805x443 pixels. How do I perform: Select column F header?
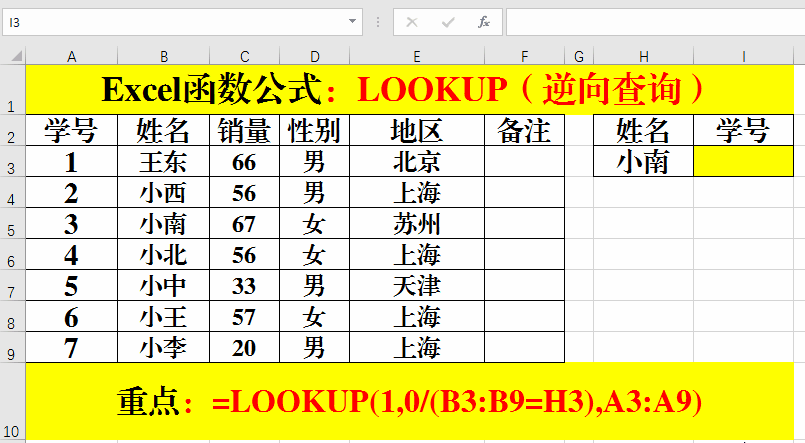click(524, 56)
